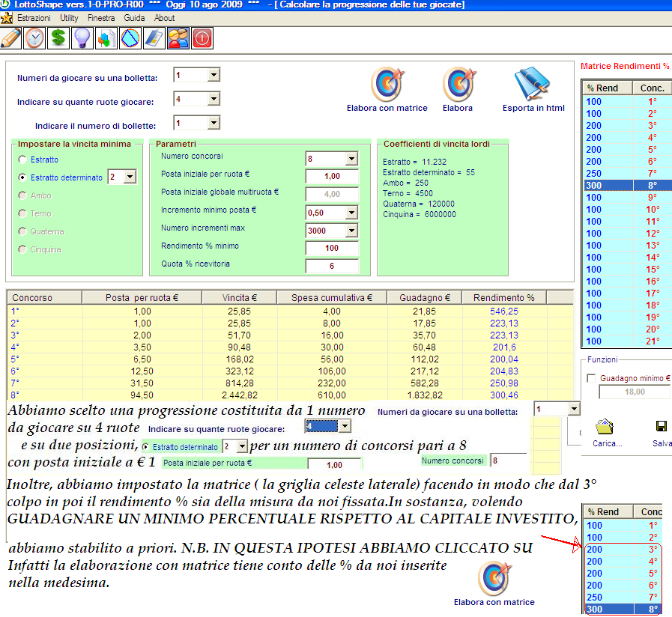
Task: Select the 21° row in Matrice Rendimenti
Action: 627,341
